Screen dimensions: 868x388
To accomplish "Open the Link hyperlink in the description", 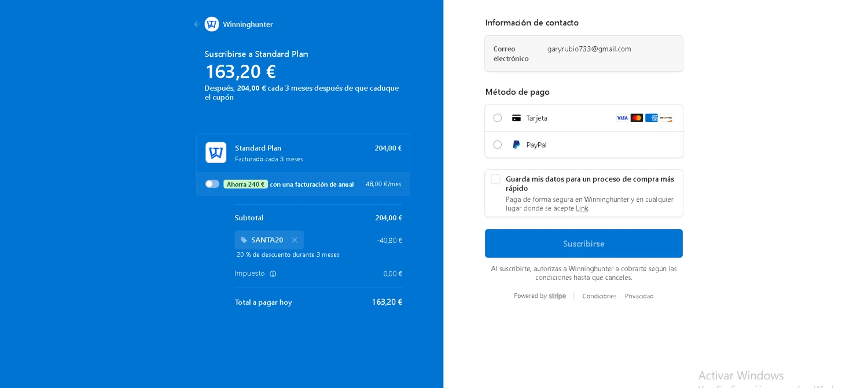I will tap(582, 208).
